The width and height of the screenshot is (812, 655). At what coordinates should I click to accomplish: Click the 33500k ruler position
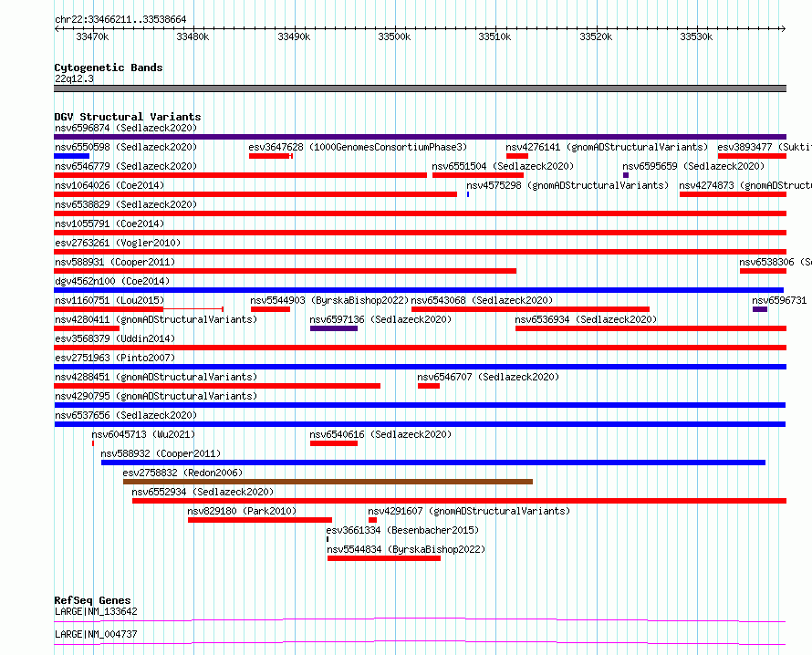[394, 36]
